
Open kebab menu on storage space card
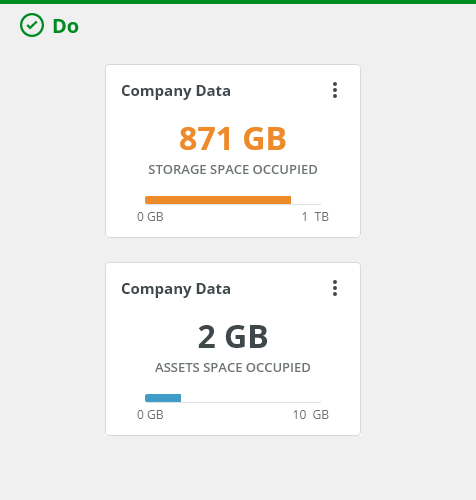click(x=335, y=90)
